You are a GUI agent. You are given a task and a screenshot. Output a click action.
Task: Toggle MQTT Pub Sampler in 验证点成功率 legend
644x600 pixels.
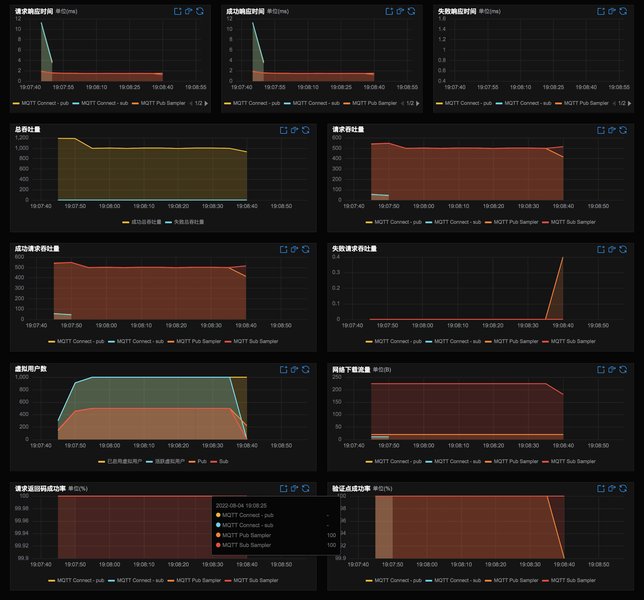[x=511, y=581]
